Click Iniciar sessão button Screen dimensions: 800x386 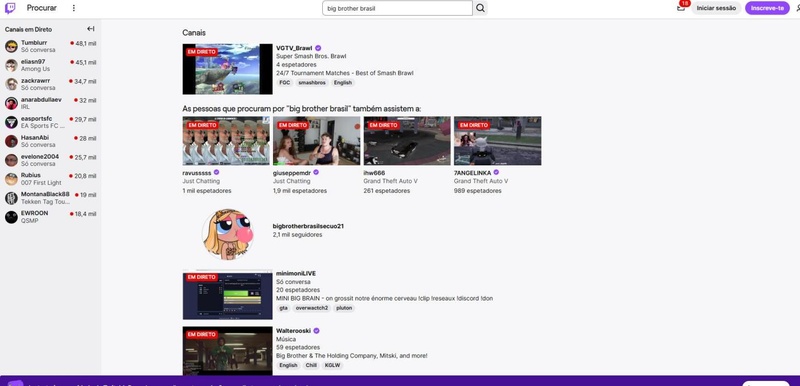coord(716,8)
